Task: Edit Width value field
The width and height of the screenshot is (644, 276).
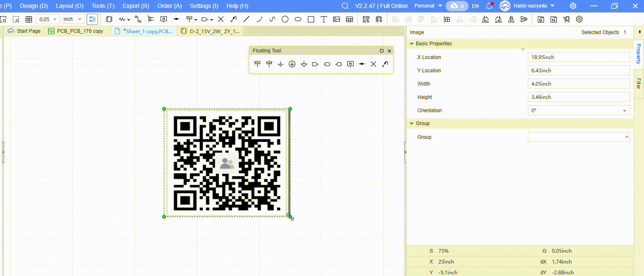Action: pos(579,84)
